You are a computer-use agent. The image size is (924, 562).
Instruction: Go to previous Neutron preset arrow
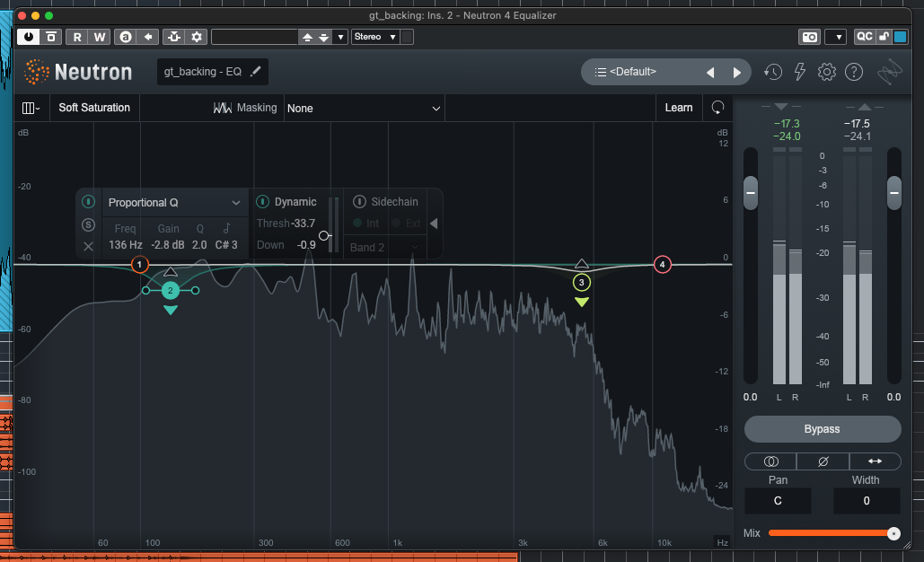coord(710,73)
